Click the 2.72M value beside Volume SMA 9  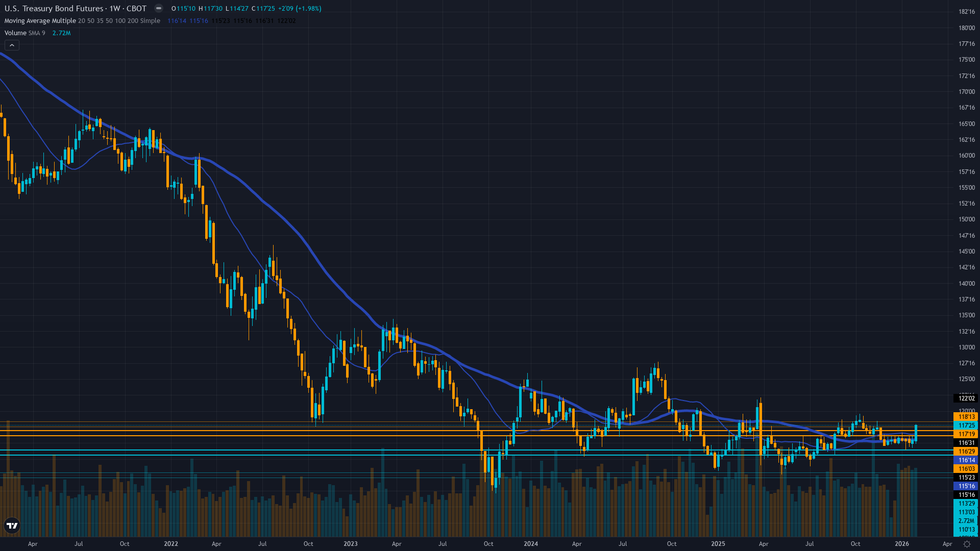62,33
